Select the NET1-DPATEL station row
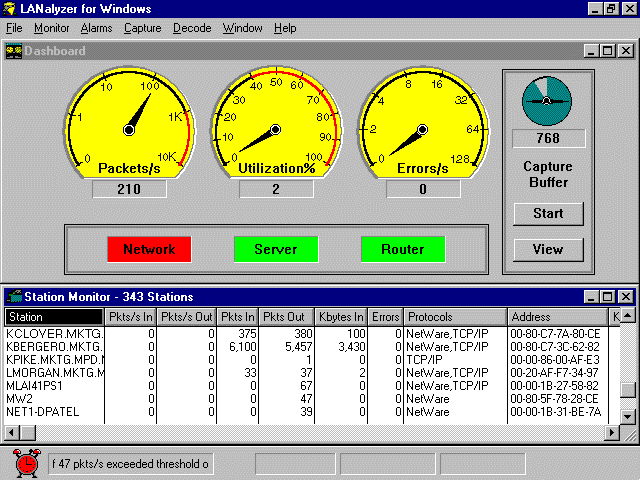This screenshot has width=640, height=480. [312, 412]
